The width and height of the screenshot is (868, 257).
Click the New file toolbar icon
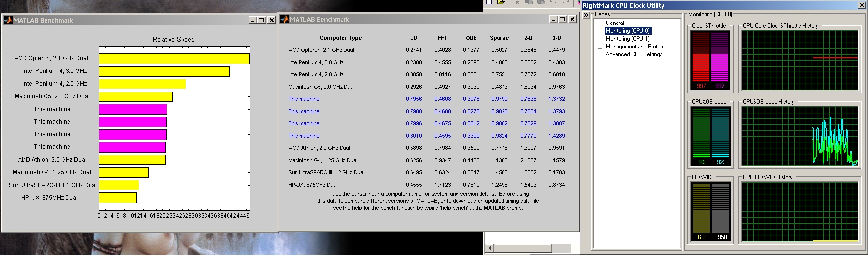pos(488,2)
